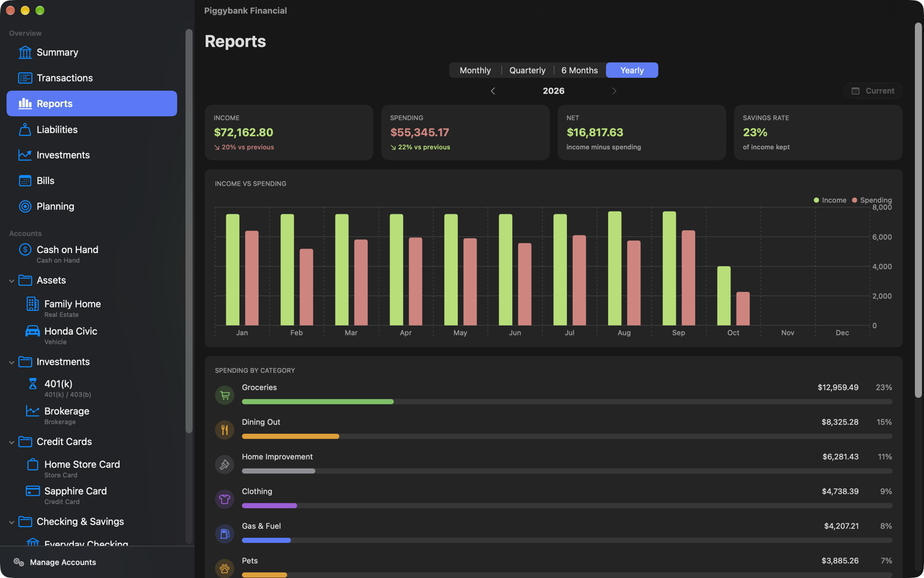Go to the next year arrow
Image resolution: width=924 pixels, height=578 pixels.
click(x=614, y=91)
